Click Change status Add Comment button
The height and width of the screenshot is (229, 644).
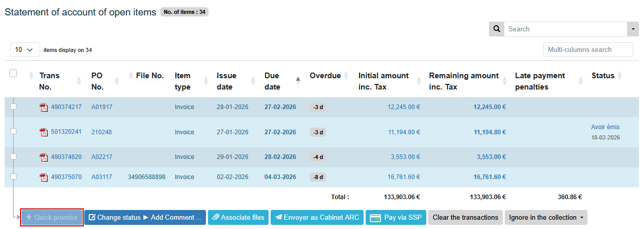click(145, 218)
